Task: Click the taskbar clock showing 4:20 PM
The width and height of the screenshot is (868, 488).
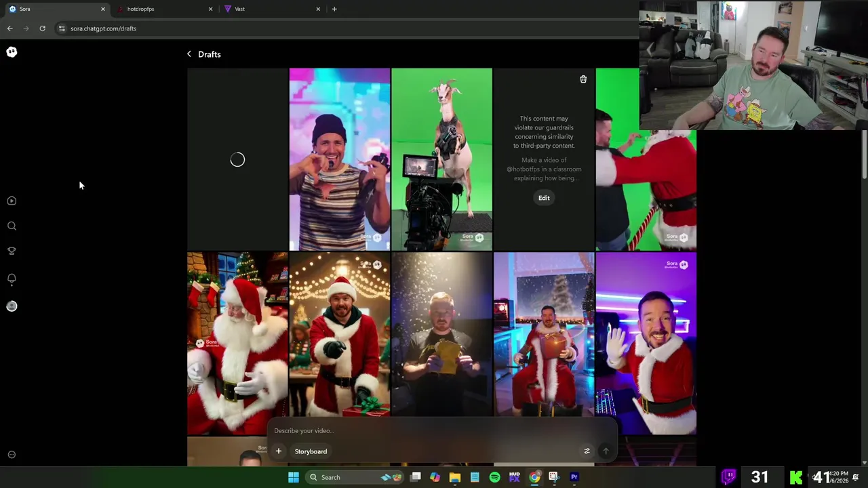Action: click(x=840, y=477)
